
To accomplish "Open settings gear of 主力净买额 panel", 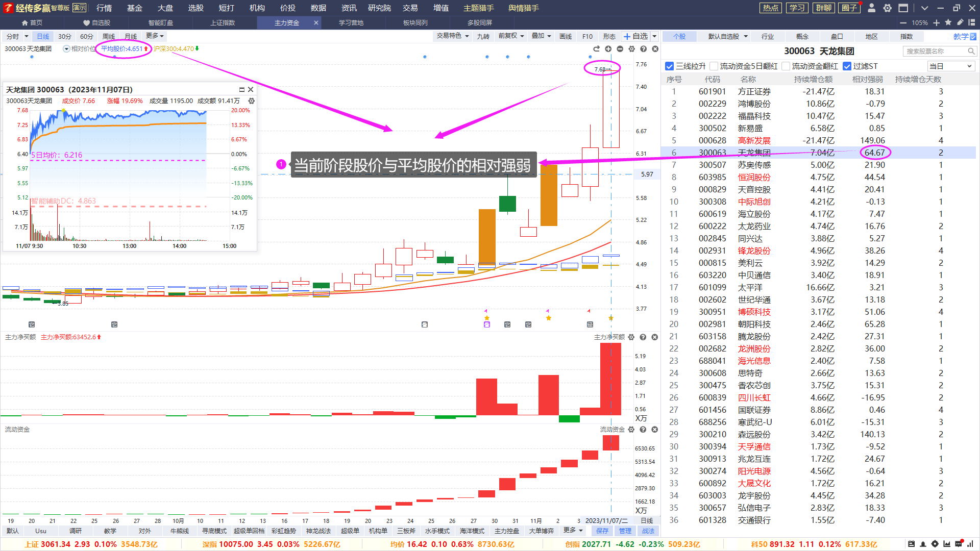I will tap(631, 337).
